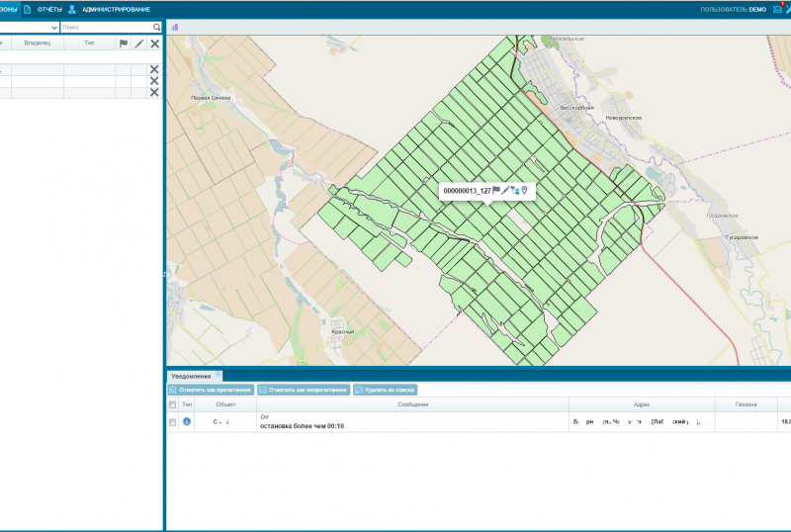
Task: Click the location pin icon in map popup
Action: click(525, 190)
